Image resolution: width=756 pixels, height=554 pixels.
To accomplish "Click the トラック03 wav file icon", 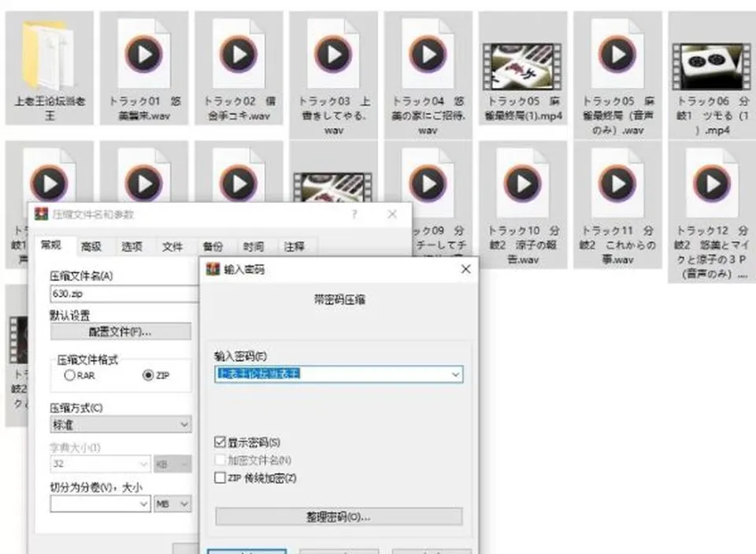I will (x=333, y=54).
